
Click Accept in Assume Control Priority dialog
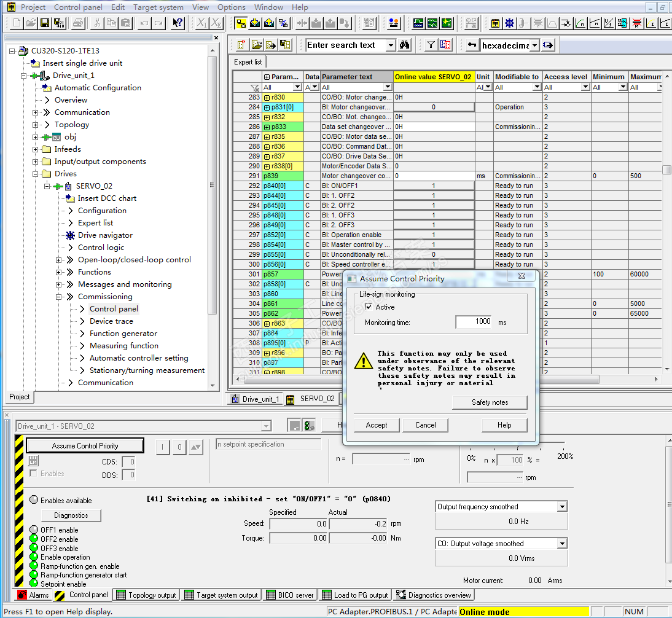pos(377,425)
